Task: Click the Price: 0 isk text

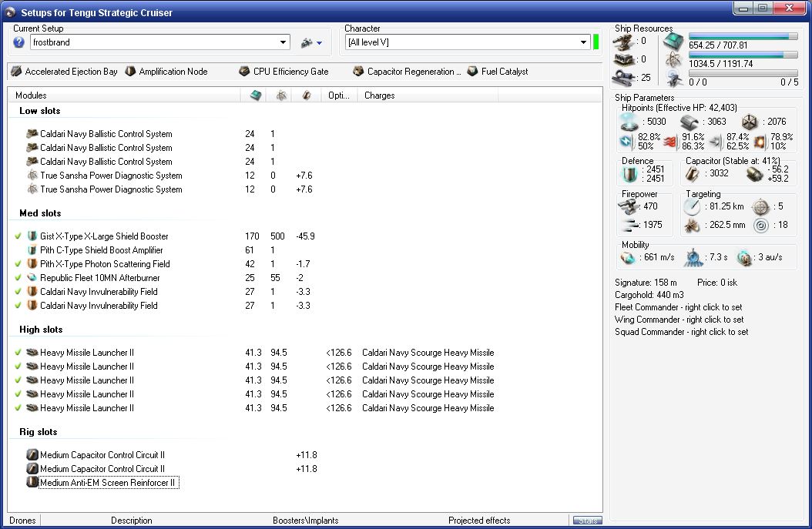Action: pyautogui.click(x=716, y=283)
